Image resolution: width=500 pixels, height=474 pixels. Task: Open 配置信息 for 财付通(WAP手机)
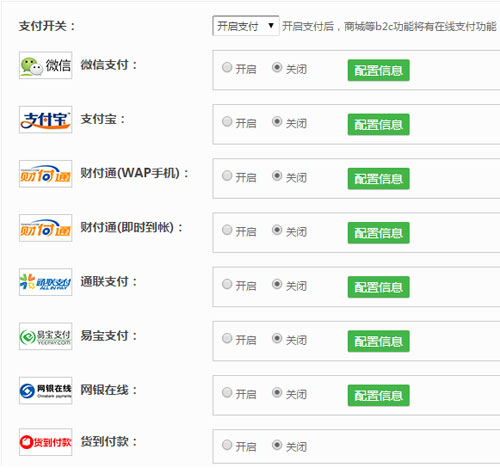378,179
